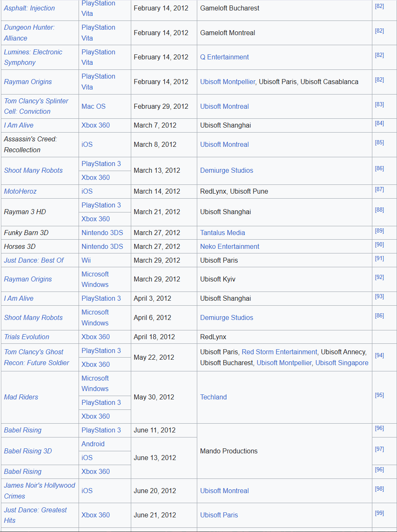Screen dimensions: 397x532
Task: Open citation [88] reference
Action: [x=379, y=210]
